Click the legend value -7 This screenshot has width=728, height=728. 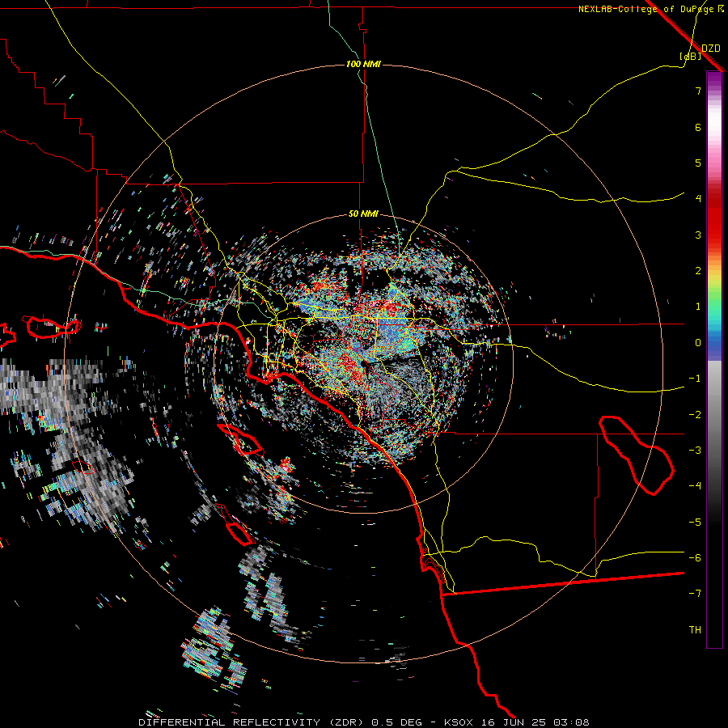(x=695, y=594)
